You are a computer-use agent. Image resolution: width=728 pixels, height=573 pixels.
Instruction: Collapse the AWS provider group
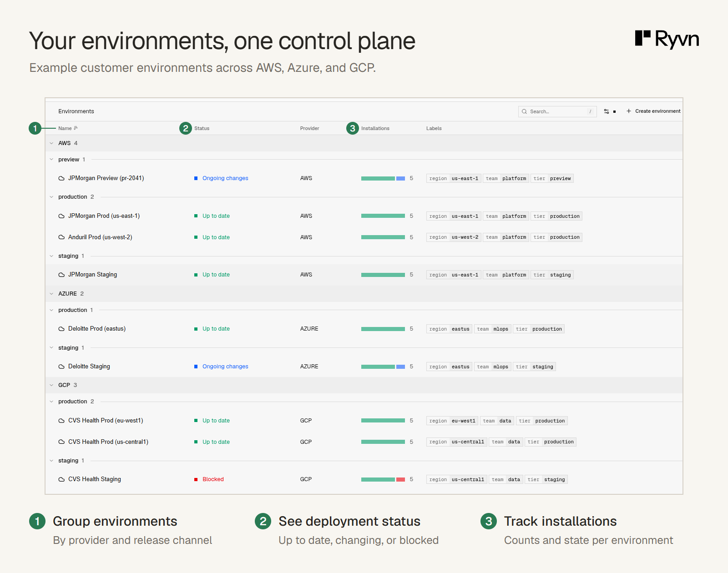pyautogui.click(x=51, y=143)
